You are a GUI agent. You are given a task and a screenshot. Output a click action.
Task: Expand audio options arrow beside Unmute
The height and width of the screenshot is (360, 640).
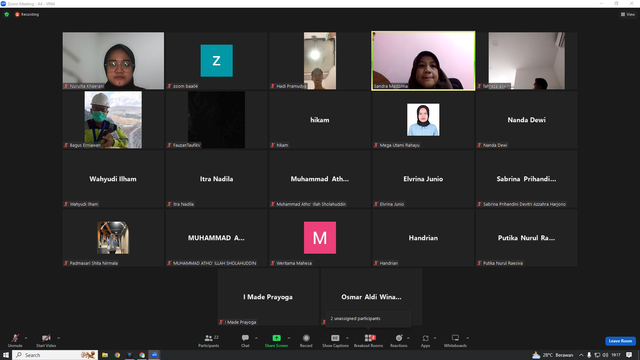pos(26,338)
